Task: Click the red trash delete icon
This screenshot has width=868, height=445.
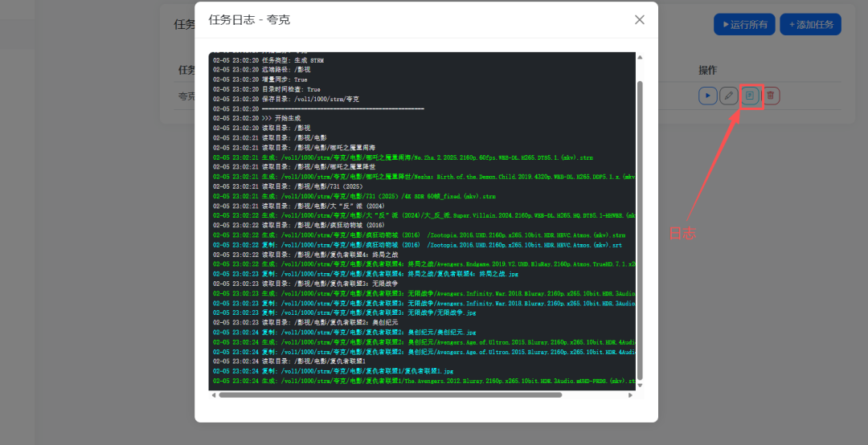Action: [771, 96]
